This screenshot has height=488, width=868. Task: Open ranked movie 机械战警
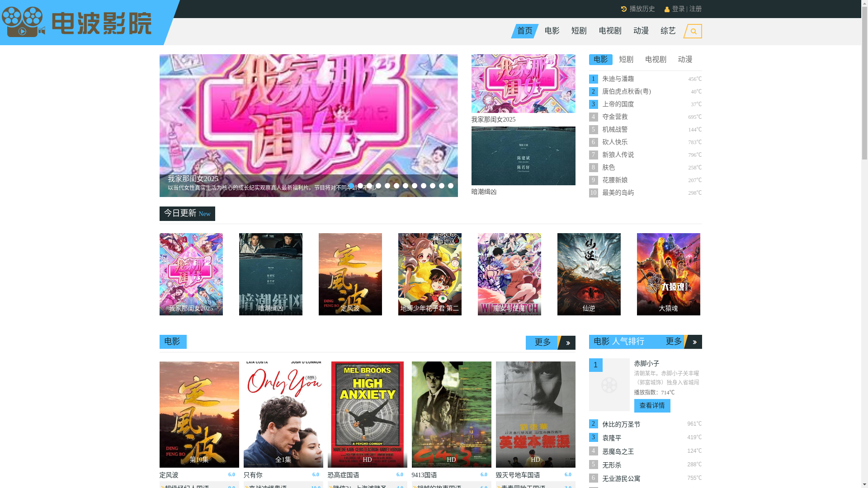pos(615,130)
